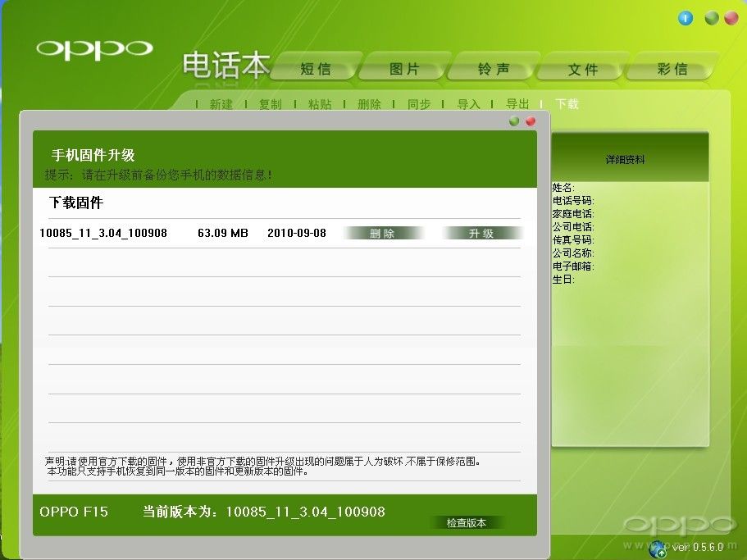Image resolution: width=747 pixels, height=560 pixels.
Task: Select 删除 in the top toolbar
Action: 370,104
